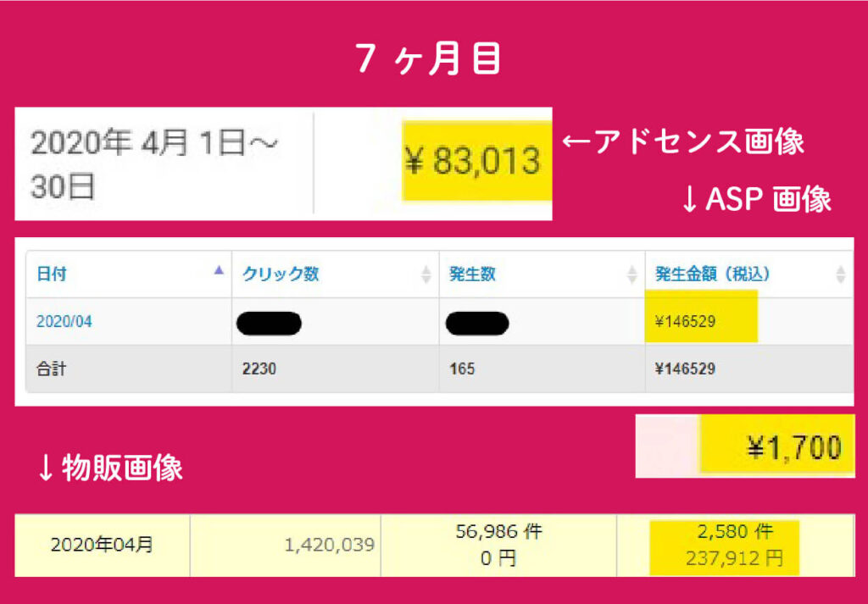Click the 発生金額（税込） column sort arrows
The height and width of the screenshot is (604, 868).
[840, 274]
